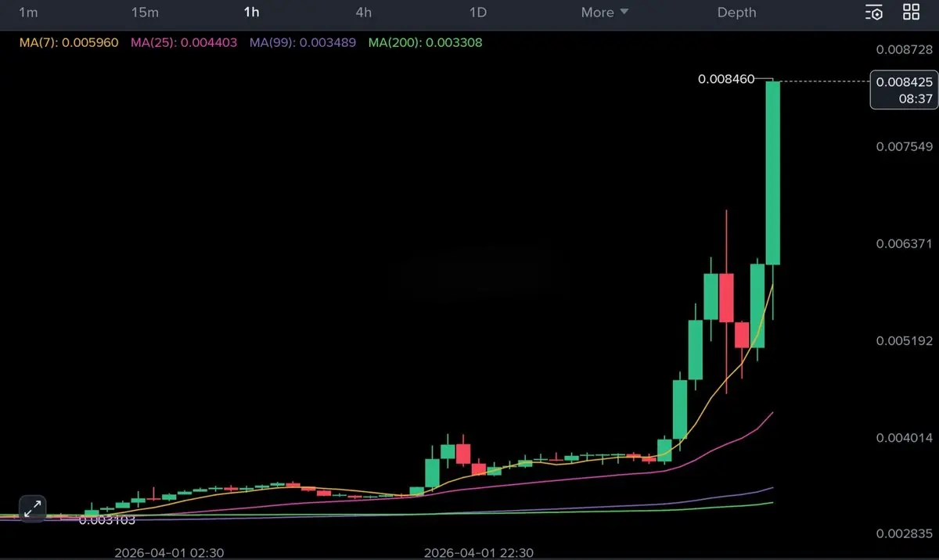Click the MA(200): 0.003308 indicator label
Viewport: 939px width, 560px height.
[x=425, y=42]
